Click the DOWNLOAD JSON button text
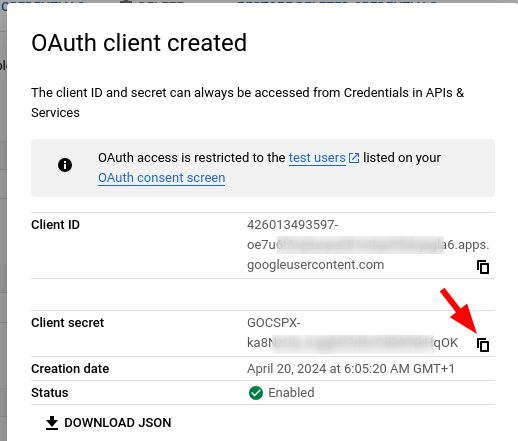Image resolution: width=518 pixels, height=441 pixels. point(118,423)
